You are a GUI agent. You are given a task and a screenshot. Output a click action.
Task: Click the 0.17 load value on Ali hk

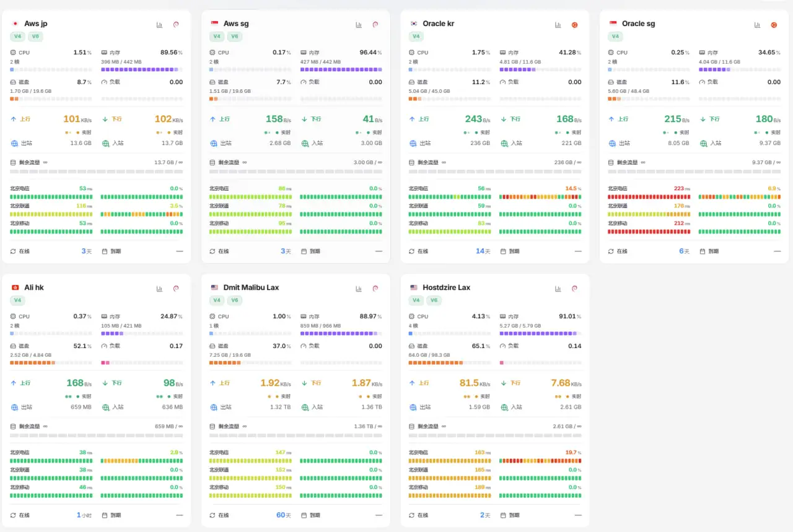[x=176, y=346]
